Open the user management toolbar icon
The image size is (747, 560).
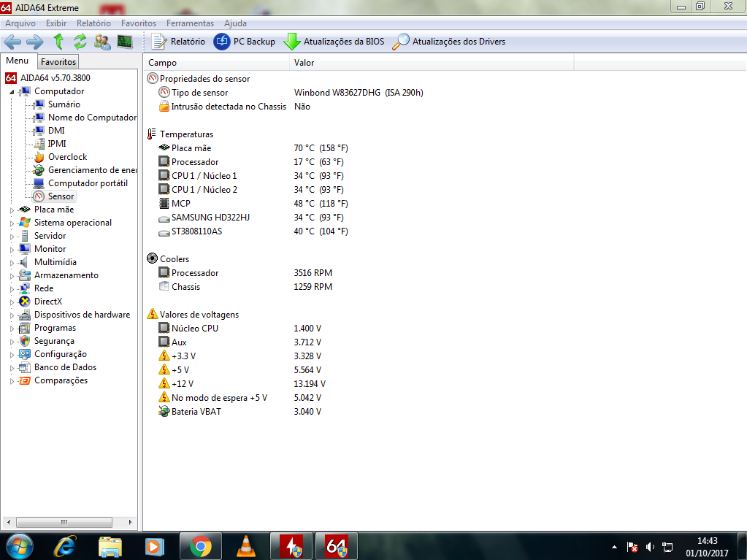pyautogui.click(x=102, y=42)
